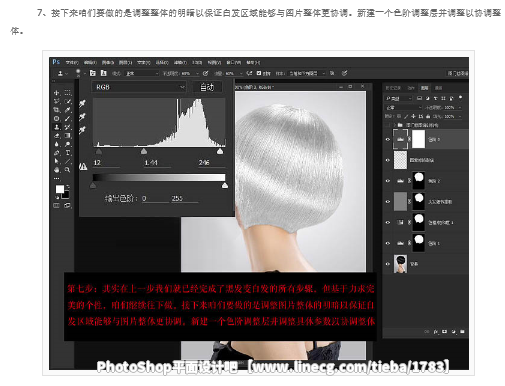The height and width of the screenshot is (386, 505).
Task: Select the Line shape tool
Action: tap(68, 161)
